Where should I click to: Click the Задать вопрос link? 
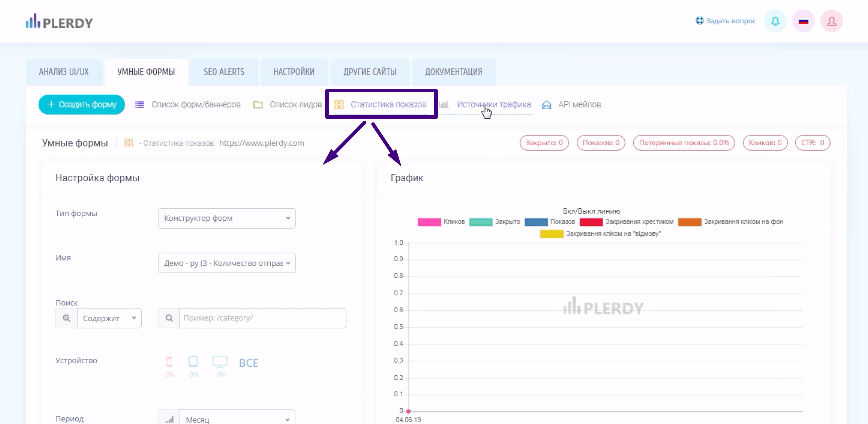tap(726, 21)
